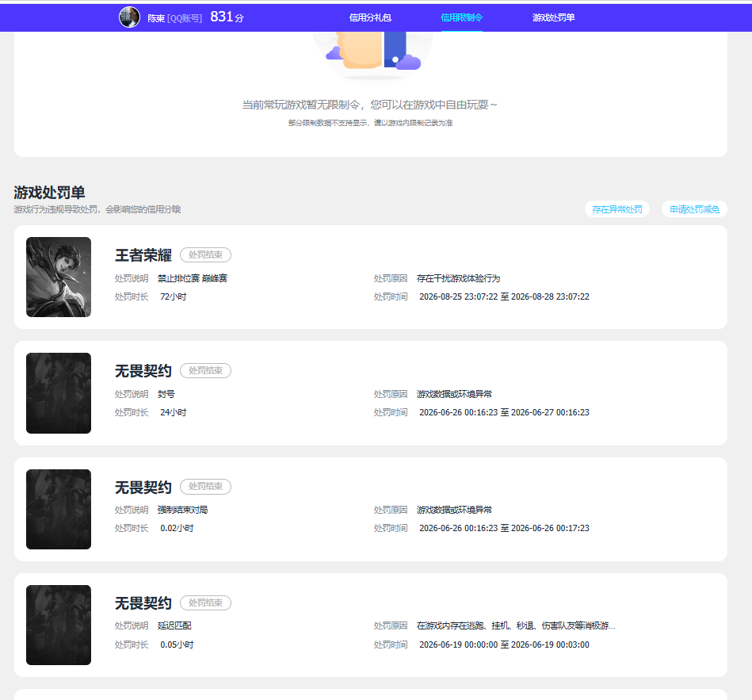
Task: Open the 信用分礼包 tab
Action: click(x=370, y=17)
